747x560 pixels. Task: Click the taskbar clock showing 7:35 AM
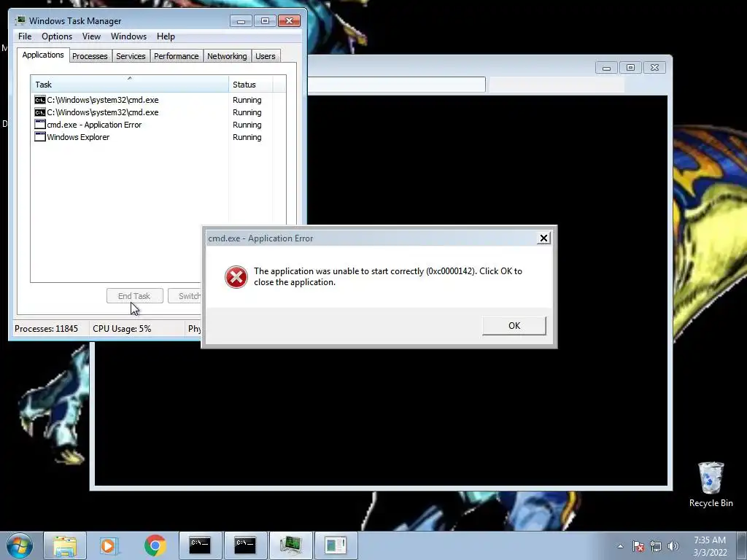710,546
